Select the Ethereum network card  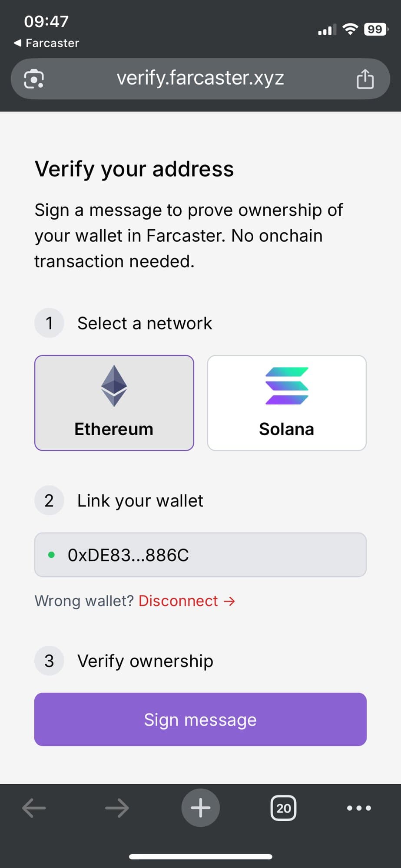coord(114,403)
